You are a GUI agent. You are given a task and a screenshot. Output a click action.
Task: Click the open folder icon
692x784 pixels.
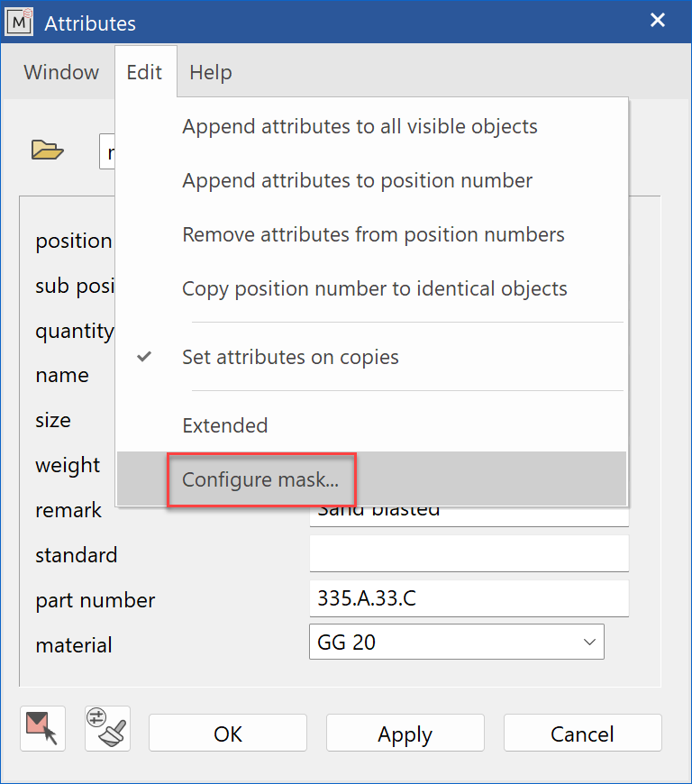(48, 150)
